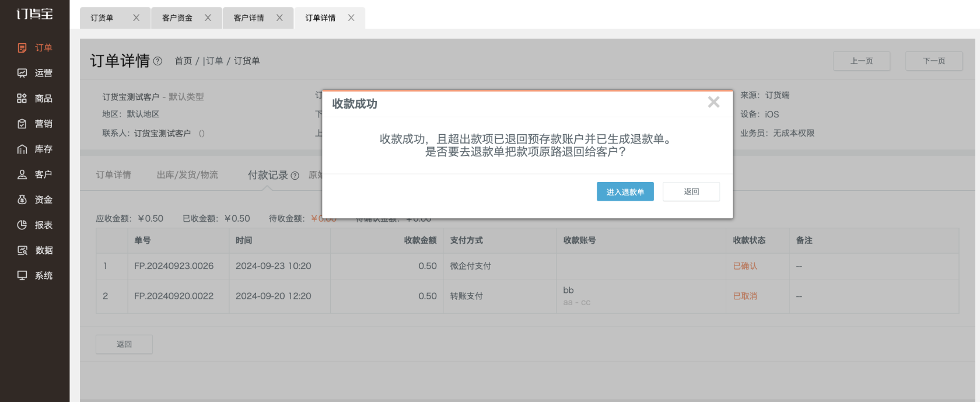The width and height of the screenshot is (980, 402).
Task: Open the 报表 pie chart icon
Action: (x=22, y=225)
